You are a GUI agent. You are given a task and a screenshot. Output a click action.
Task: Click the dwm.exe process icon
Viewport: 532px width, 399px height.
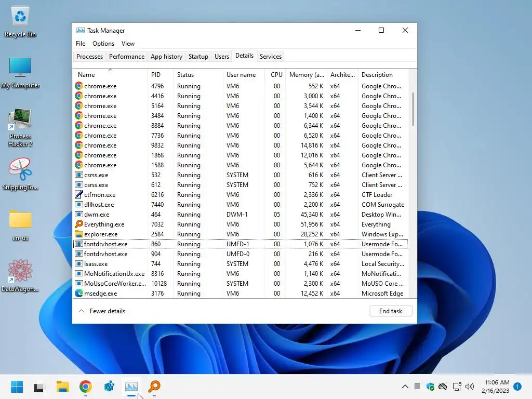coord(79,215)
